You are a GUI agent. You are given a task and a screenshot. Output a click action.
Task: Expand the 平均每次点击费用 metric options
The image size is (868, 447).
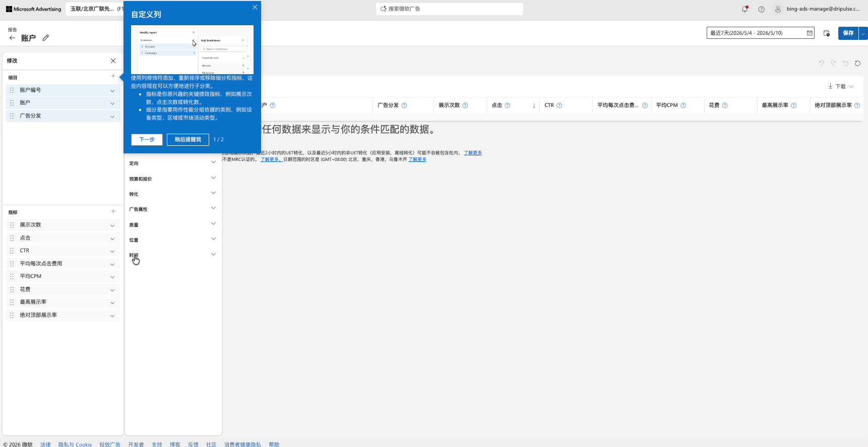pyautogui.click(x=112, y=264)
